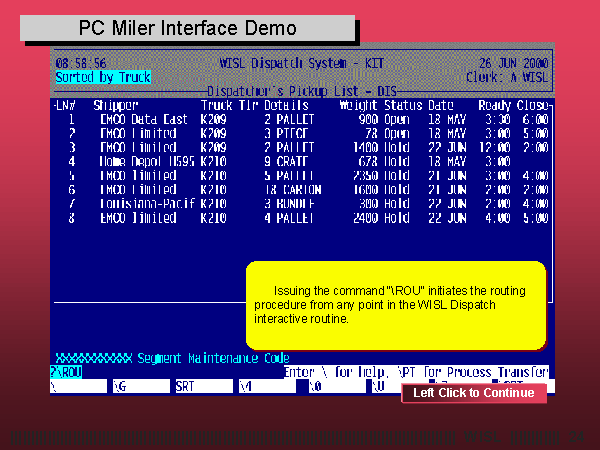Image resolution: width=600 pixels, height=450 pixels.
Task: Select the \U function key box
Action: tap(386, 386)
